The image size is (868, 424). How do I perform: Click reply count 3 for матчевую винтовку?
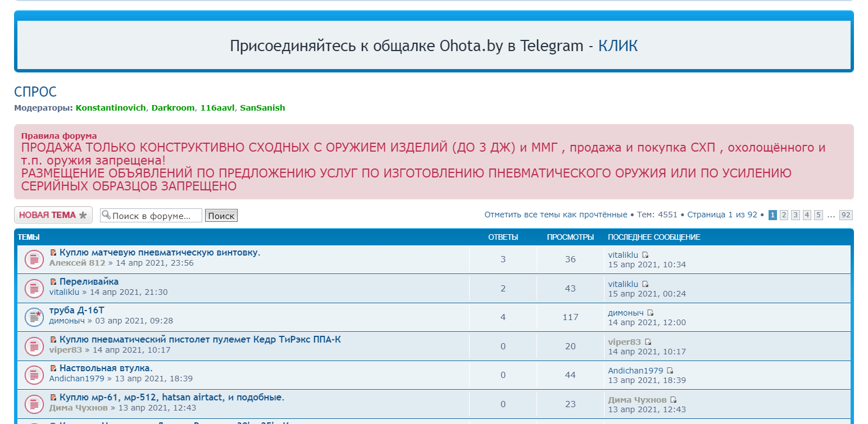click(x=503, y=259)
